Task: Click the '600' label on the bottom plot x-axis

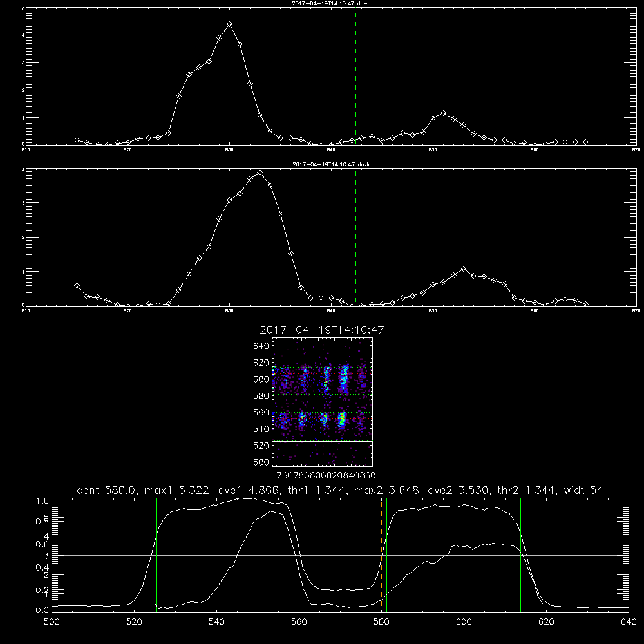Action: [x=464, y=621]
